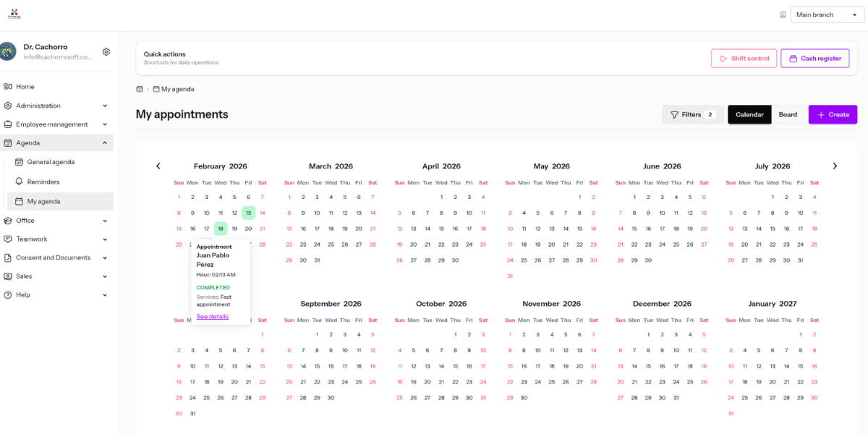Click the Create button
The image size is (868, 434).
click(833, 114)
